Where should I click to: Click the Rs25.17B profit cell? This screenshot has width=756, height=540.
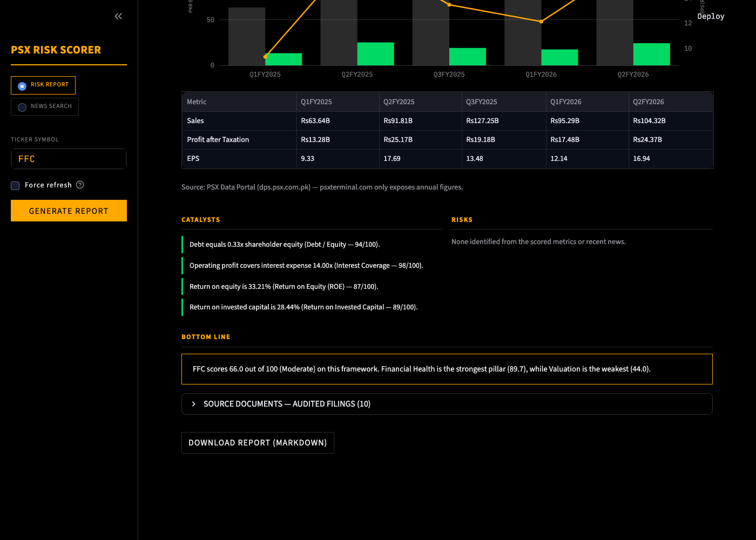pos(420,140)
